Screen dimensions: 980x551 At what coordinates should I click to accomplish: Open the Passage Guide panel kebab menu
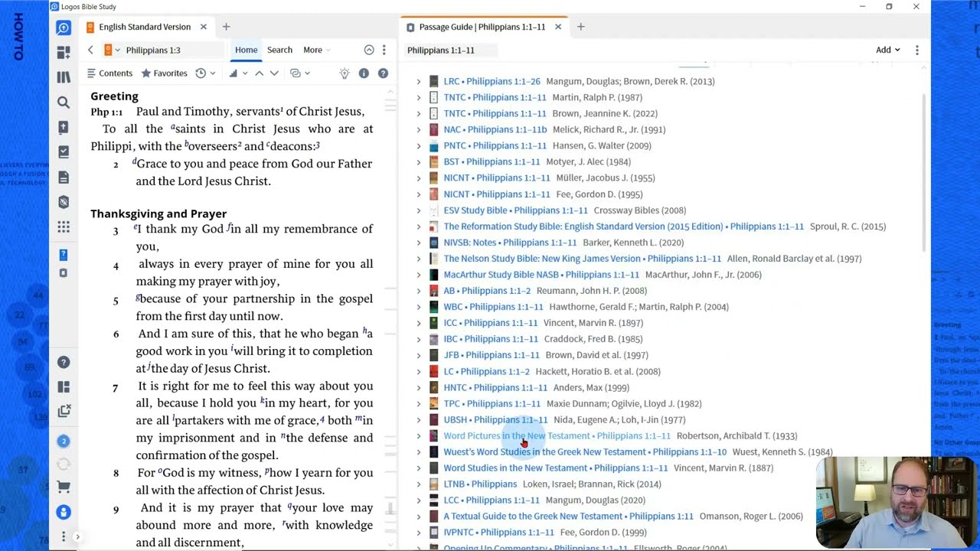(x=916, y=50)
